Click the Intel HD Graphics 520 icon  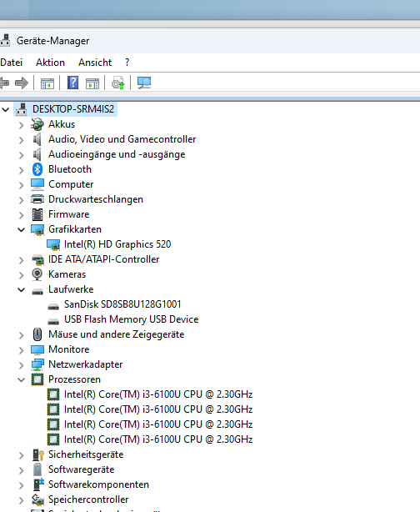pos(53,244)
